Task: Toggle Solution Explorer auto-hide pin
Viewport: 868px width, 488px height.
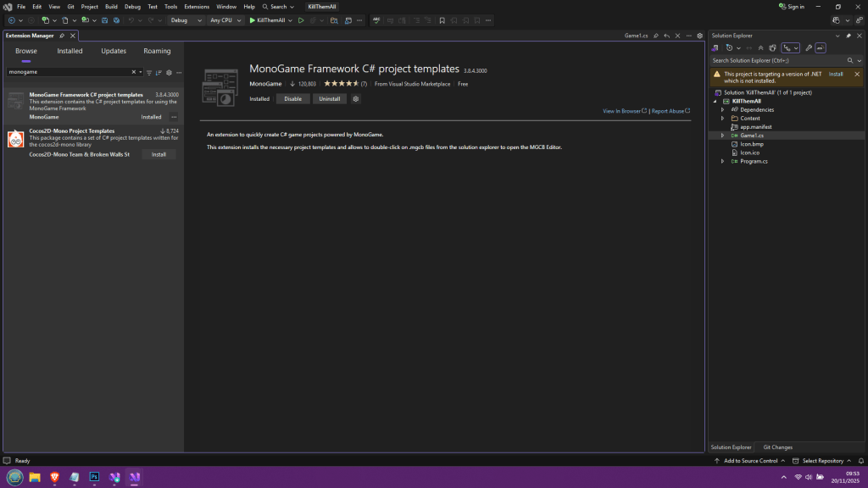Action: coord(849,36)
